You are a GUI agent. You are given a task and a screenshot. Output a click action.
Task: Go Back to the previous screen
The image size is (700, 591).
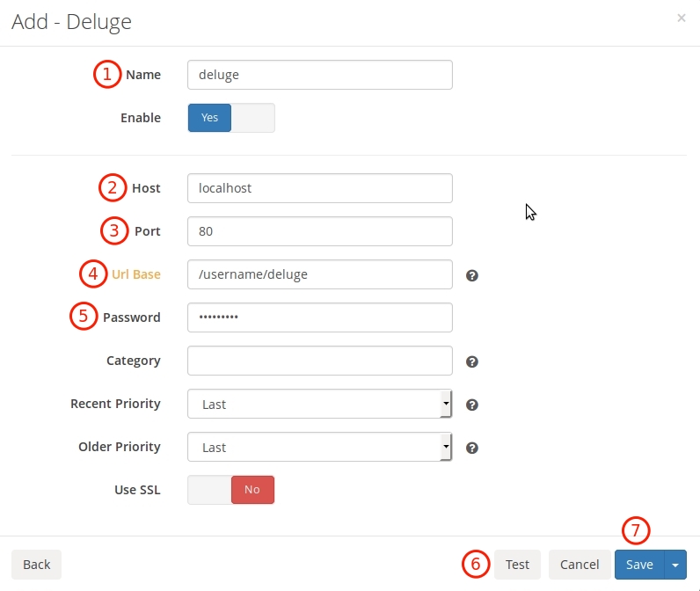(x=36, y=565)
